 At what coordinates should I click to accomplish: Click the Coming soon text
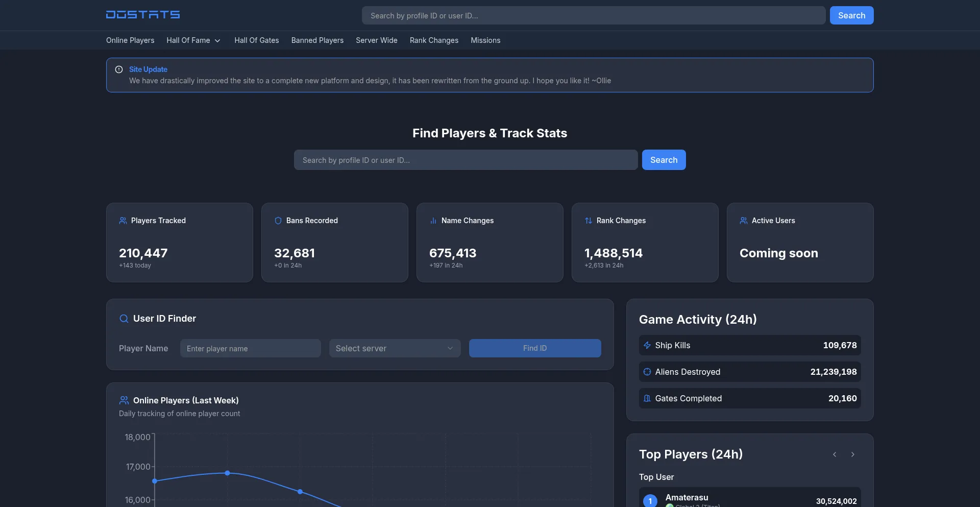tap(779, 253)
